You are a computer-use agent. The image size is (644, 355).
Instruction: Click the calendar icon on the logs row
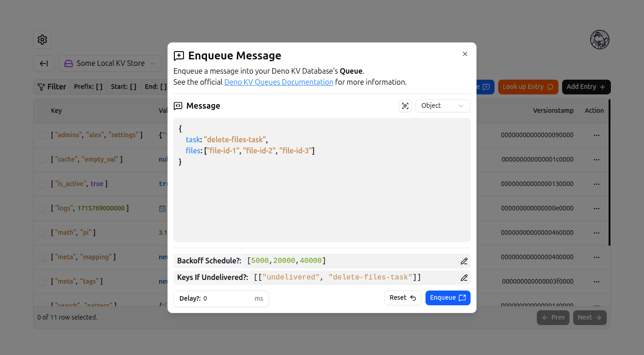pos(162,208)
